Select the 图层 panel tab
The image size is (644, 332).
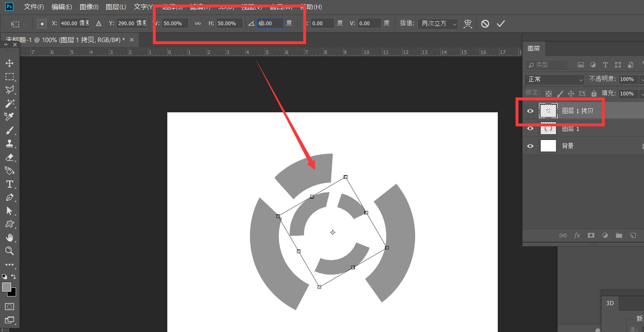[x=534, y=48]
